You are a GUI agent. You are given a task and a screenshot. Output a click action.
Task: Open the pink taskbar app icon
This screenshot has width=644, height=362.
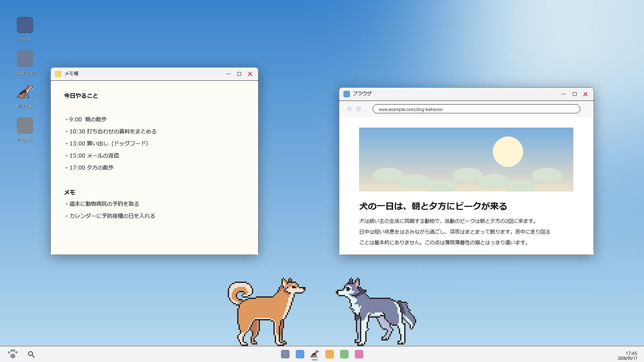tap(359, 354)
